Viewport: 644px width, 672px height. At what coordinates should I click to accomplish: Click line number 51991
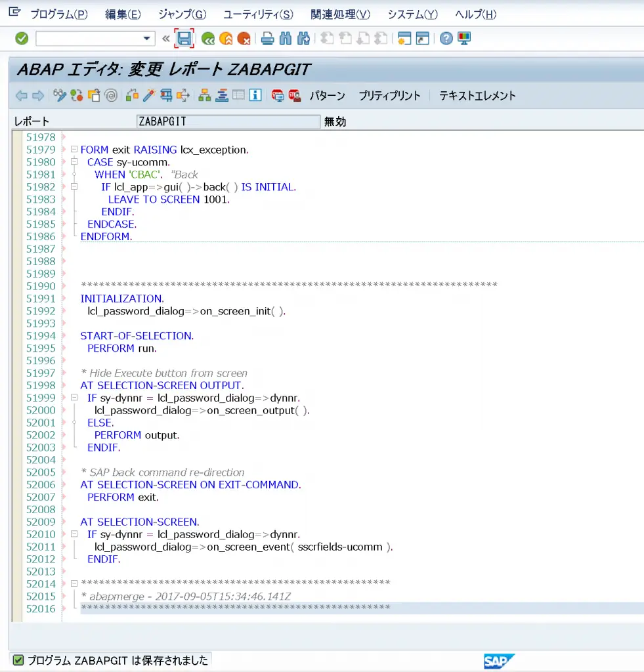coord(41,299)
